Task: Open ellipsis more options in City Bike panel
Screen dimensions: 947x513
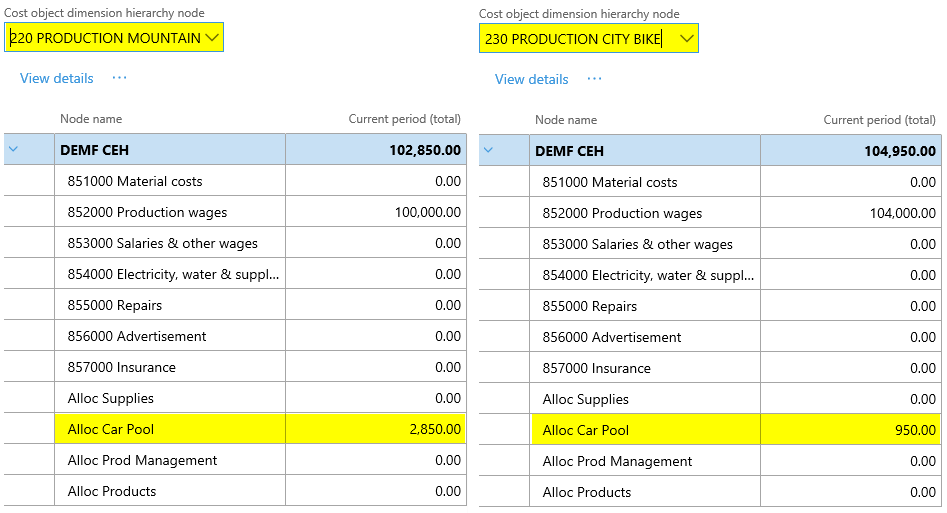Action: pos(594,79)
